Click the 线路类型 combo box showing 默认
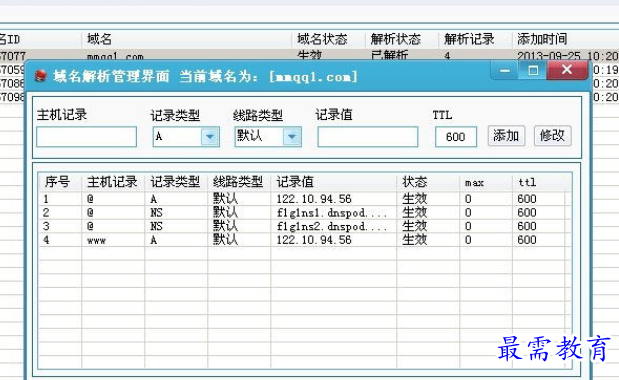Image resolution: width=619 pixels, height=380 pixels. point(268,137)
